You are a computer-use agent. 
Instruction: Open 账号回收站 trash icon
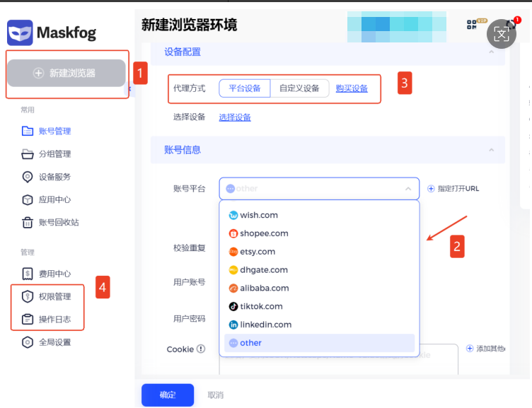point(28,223)
